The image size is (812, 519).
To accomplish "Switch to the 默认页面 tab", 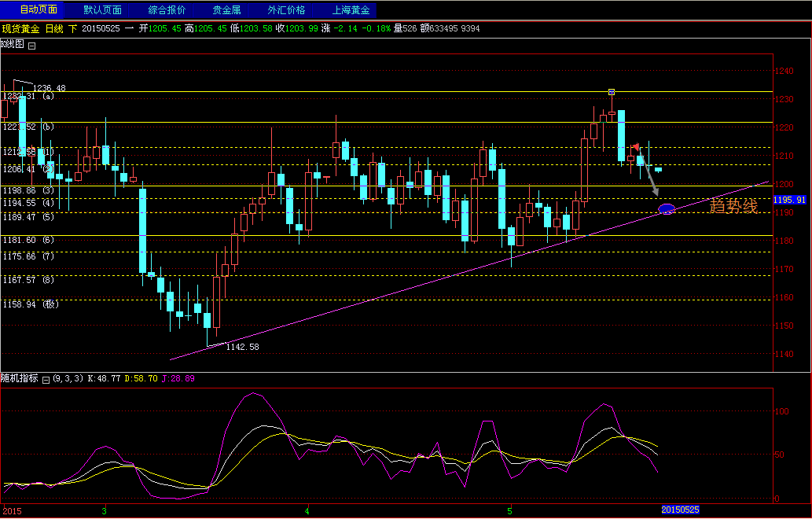I will pos(103,10).
